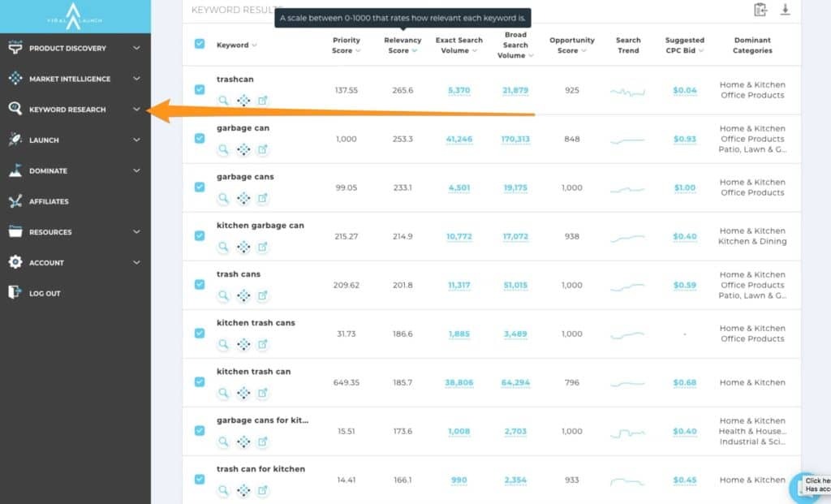Click exact search volume 41,246 link

pyautogui.click(x=459, y=139)
